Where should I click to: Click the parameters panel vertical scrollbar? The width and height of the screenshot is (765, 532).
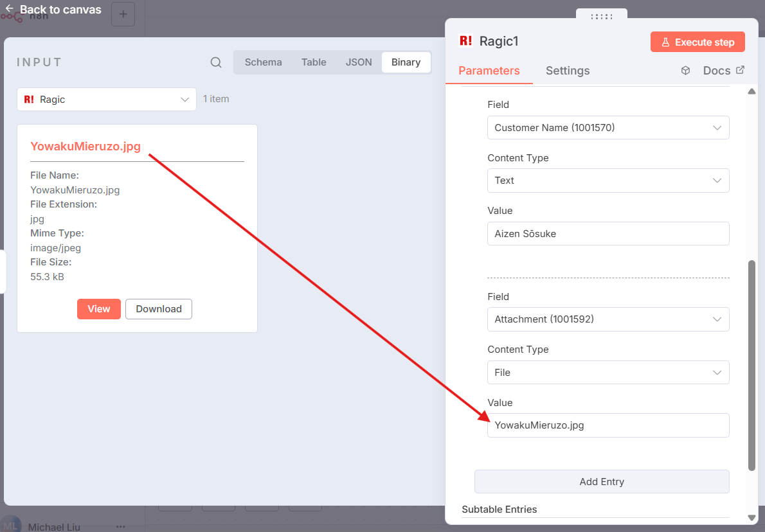coord(751,365)
